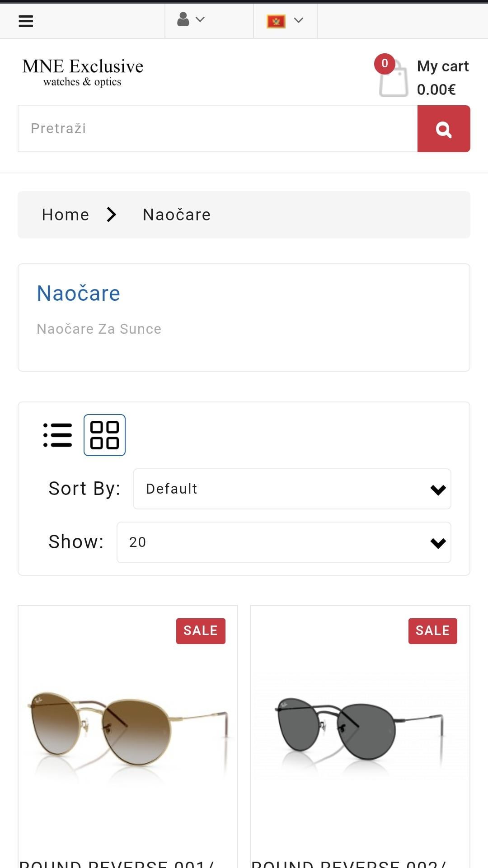Expand the Show 20 items dropdown
The width and height of the screenshot is (488, 868).
[x=284, y=542]
